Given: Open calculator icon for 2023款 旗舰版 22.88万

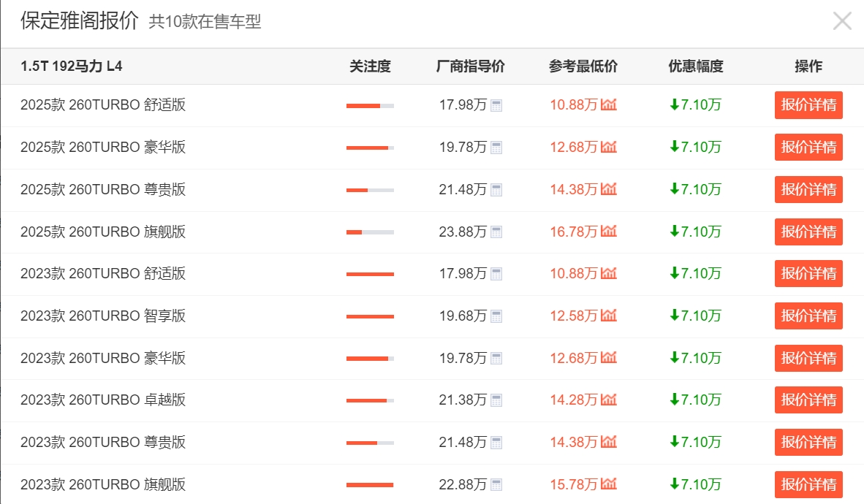Looking at the screenshot, I should coord(496,485).
